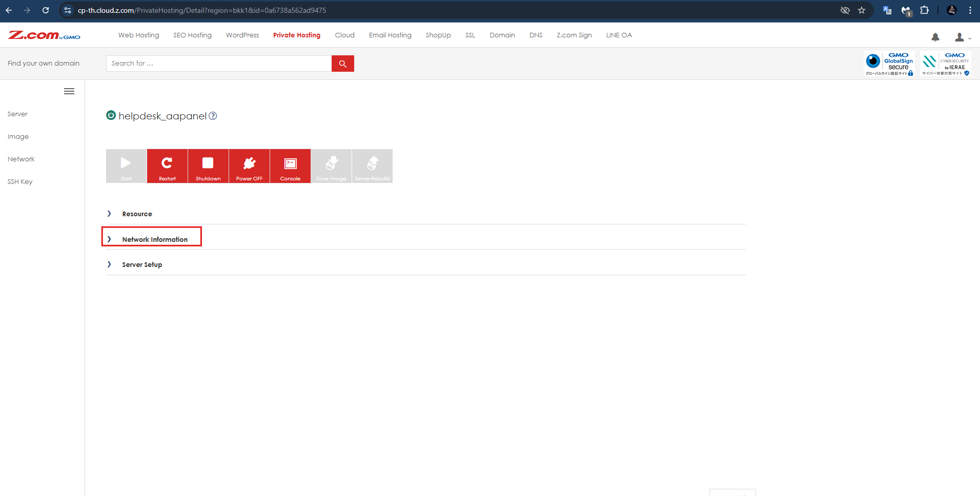The height and width of the screenshot is (496, 980).
Task: Go to Server in the sidebar
Action: pyautogui.click(x=17, y=114)
